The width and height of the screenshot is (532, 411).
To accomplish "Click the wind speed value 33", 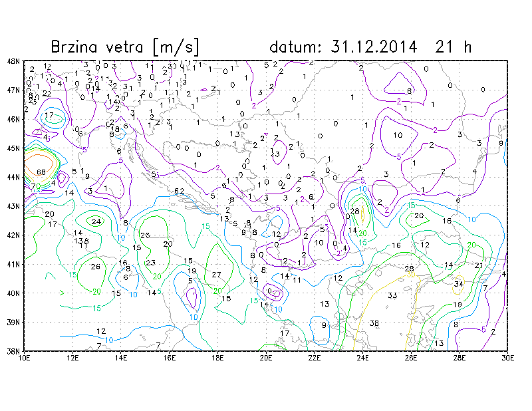I will [x=392, y=295].
